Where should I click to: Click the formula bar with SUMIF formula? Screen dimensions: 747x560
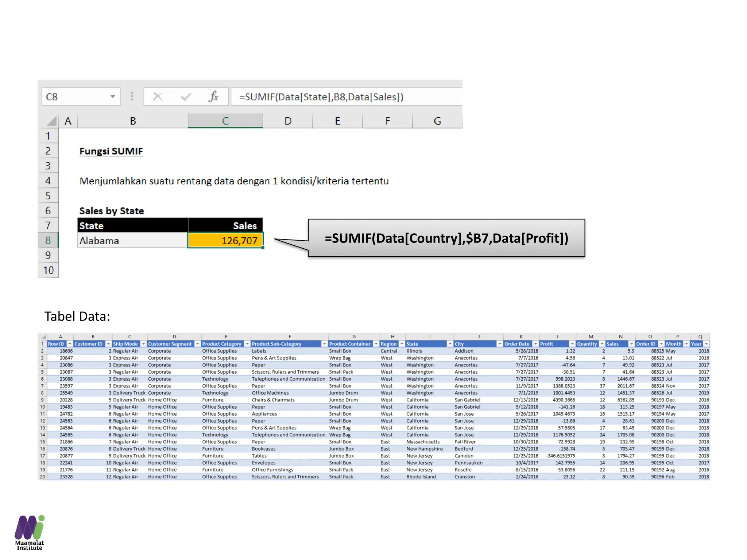[347, 97]
